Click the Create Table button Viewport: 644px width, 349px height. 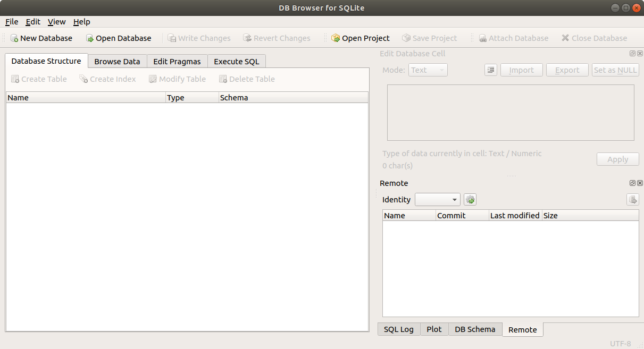click(x=39, y=79)
